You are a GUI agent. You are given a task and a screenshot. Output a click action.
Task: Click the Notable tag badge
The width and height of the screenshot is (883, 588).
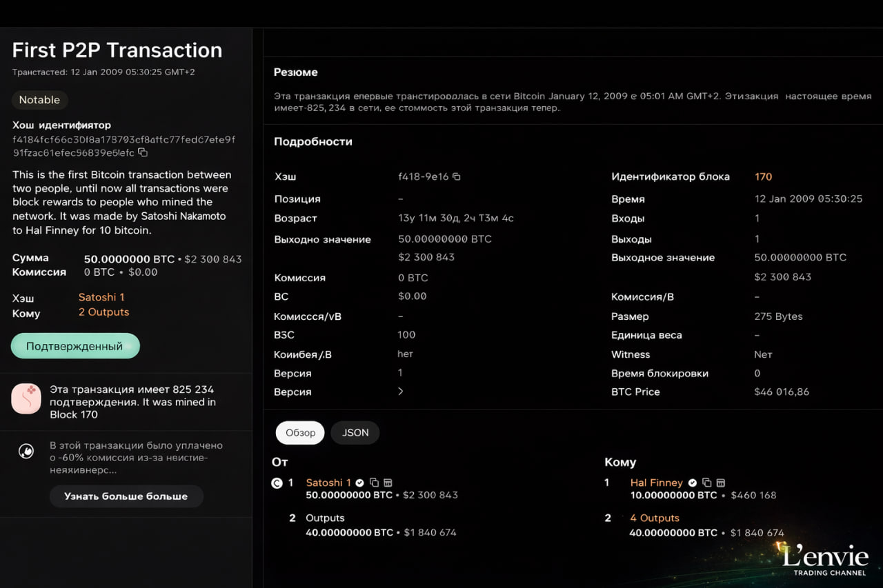39,100
